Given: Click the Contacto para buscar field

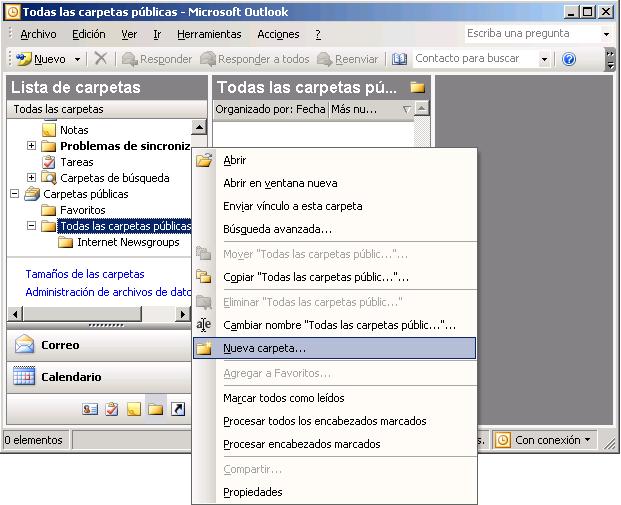Looking at the screenshot, I should pyautogui.click(x=475, y=59).
